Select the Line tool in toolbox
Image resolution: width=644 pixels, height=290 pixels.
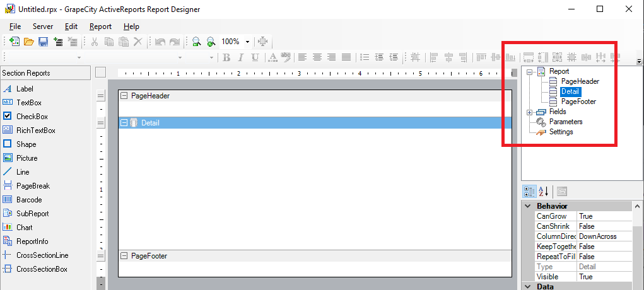coord(16,171)
